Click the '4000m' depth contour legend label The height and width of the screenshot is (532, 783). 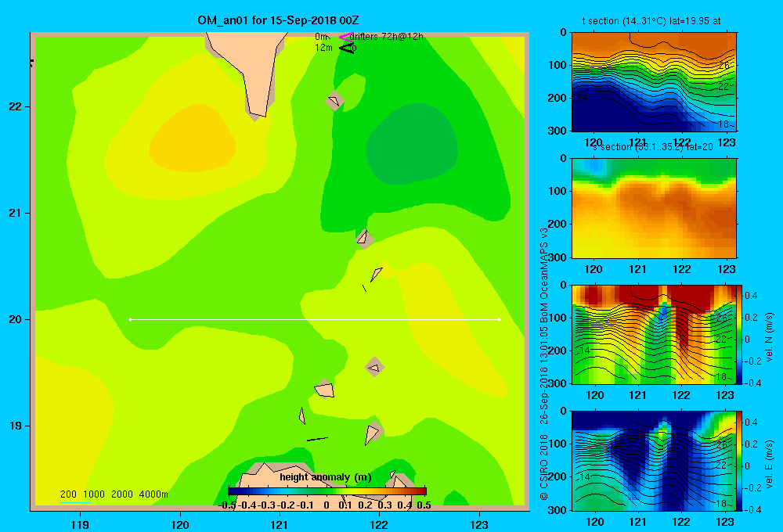pos(153,494)
